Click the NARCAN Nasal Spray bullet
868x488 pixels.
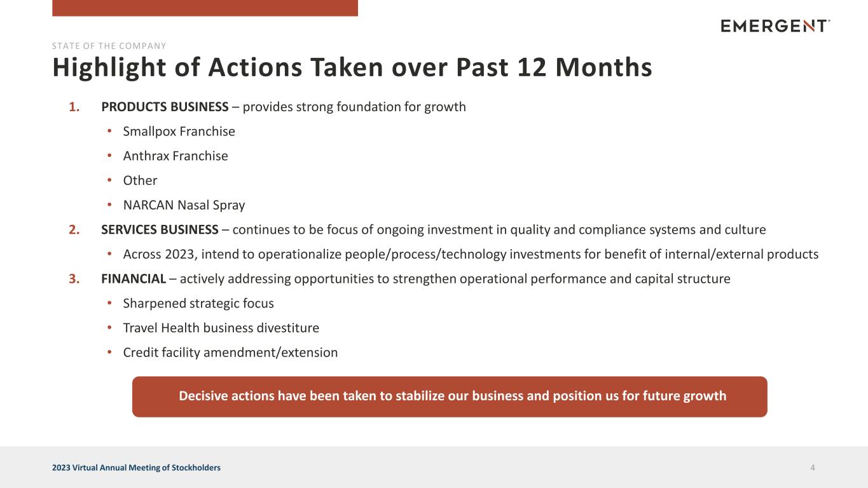(x=184, y=205)
